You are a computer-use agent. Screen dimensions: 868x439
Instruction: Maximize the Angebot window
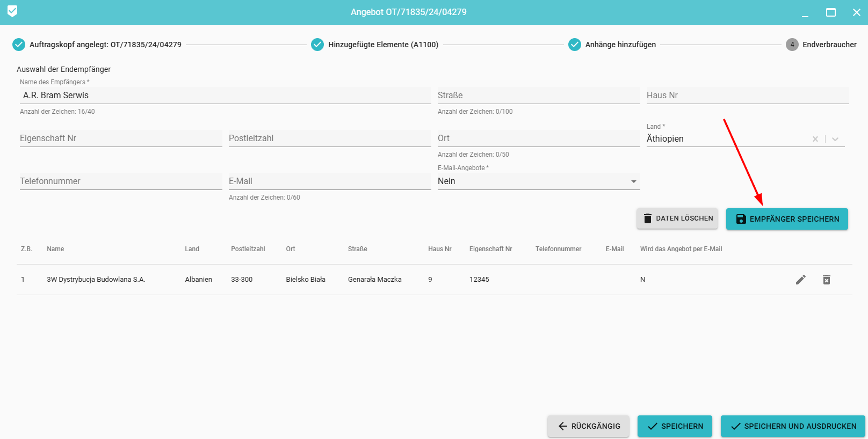pos(830,12)
